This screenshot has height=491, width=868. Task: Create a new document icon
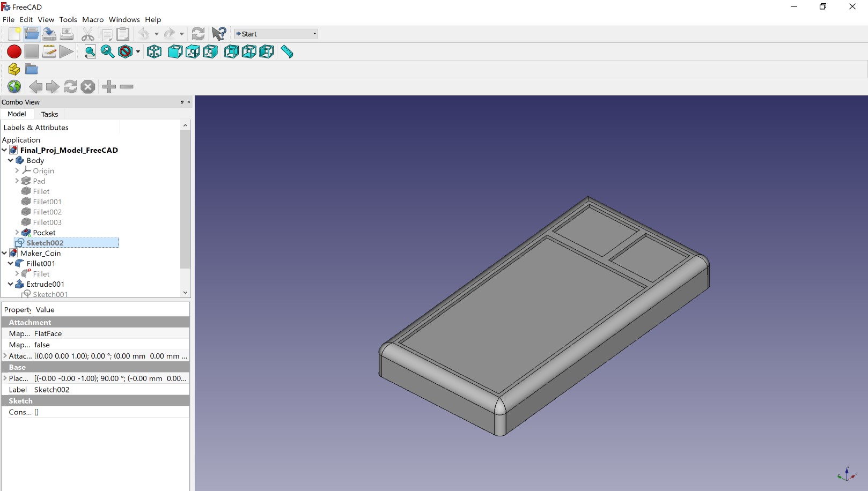click(x=14, y=34)
